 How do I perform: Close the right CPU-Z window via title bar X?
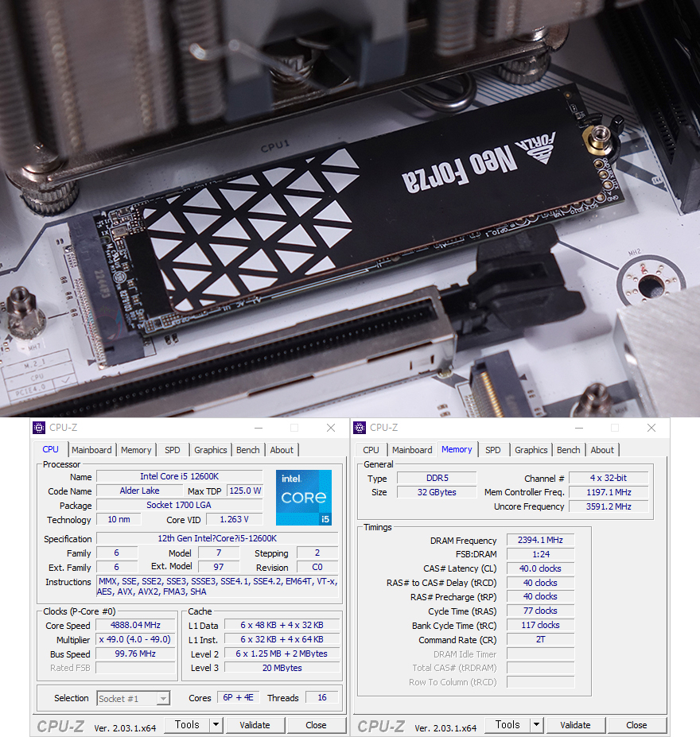651,428
